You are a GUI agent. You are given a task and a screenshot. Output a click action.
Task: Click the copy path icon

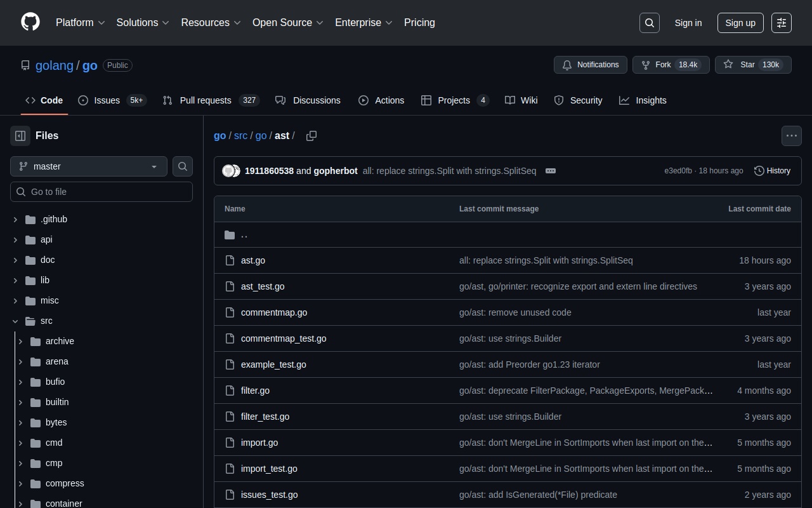(x=311, y=136)
